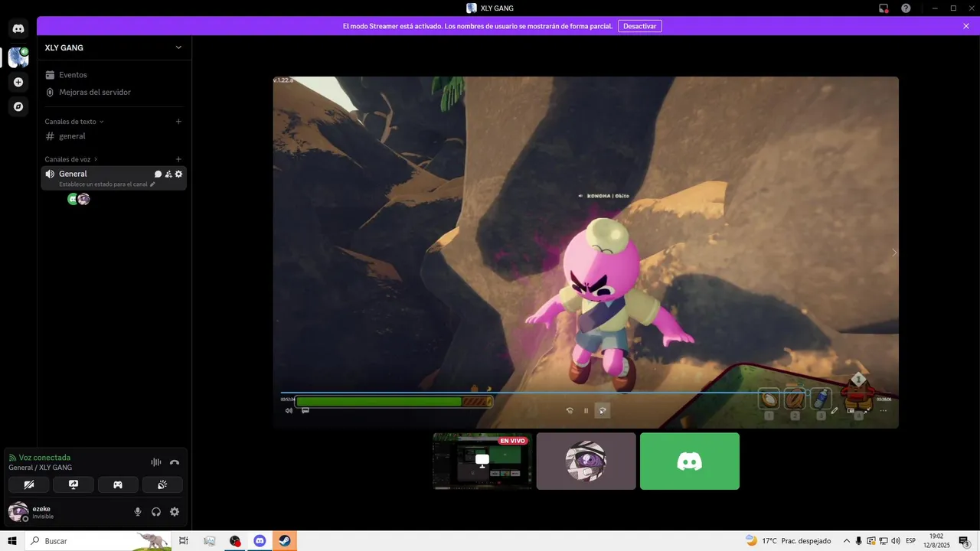
Task: Click the add a server plus icon
Action: [18, 82]
